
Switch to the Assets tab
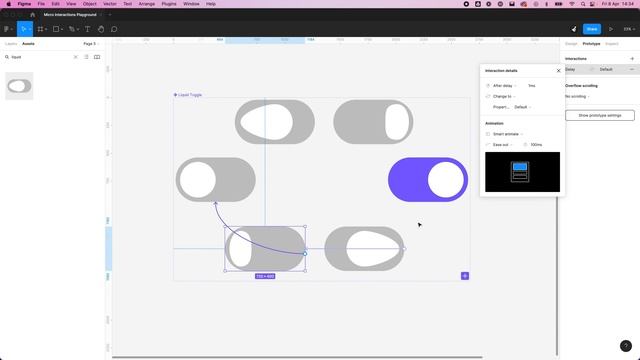pos(28,44)
